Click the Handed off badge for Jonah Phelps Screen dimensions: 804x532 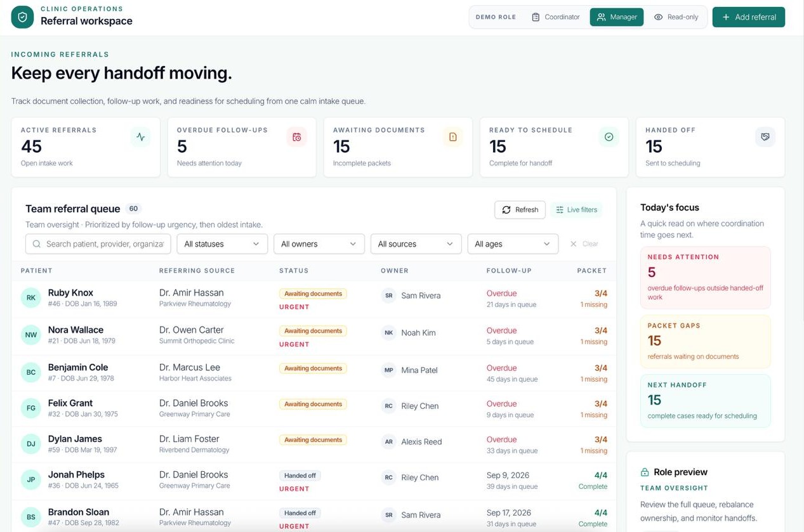[300, 476]
